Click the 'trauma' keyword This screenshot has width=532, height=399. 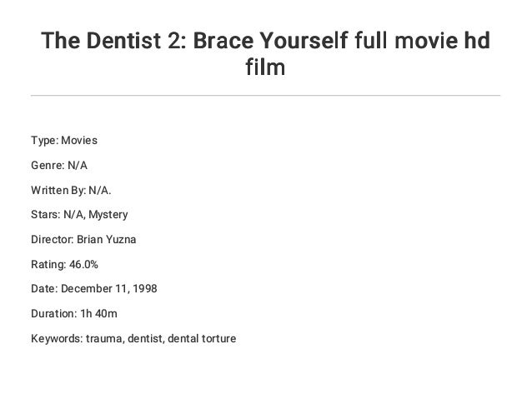[104, 339]
